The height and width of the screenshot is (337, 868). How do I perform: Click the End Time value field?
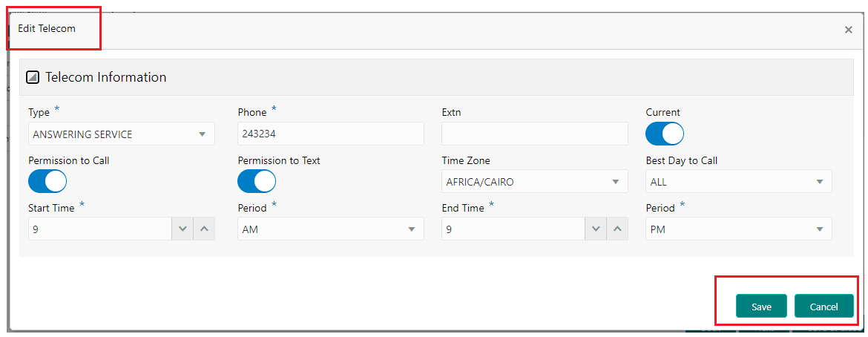point(513,229)
